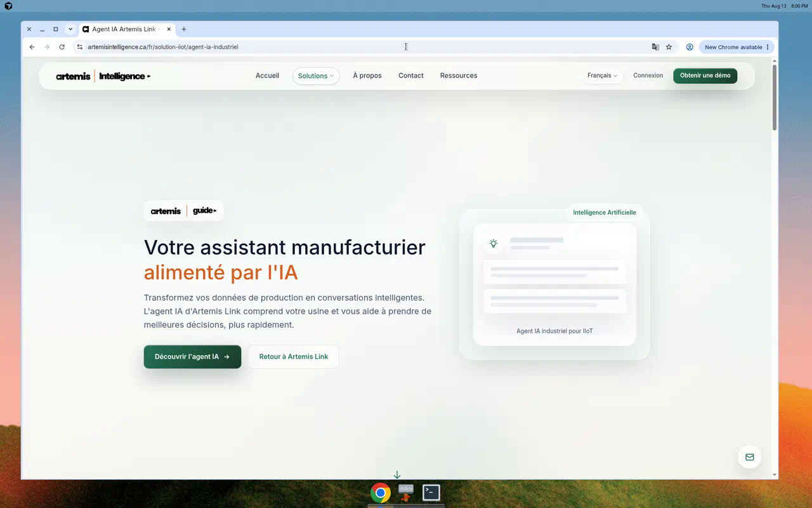Open the Terminal icon in the dock
The image size is (812, 508).
(x=431, y=493)
